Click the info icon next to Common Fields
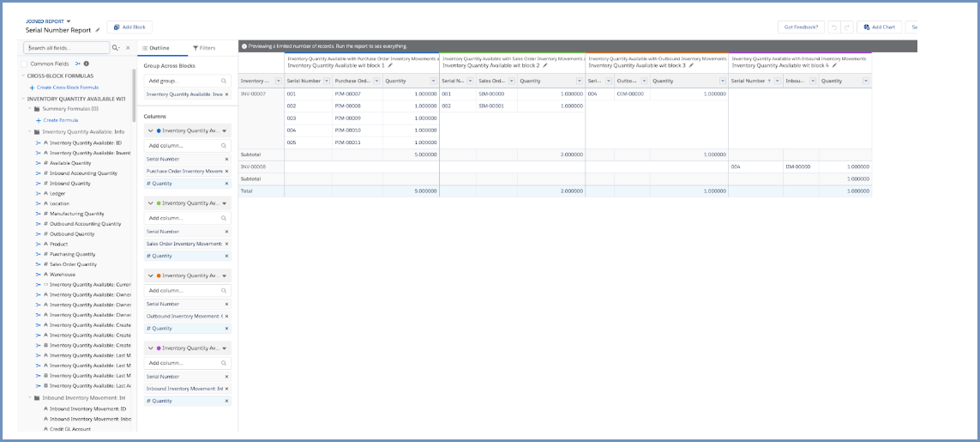This screenshot has width=980, height=442. [x=87, y=64]
